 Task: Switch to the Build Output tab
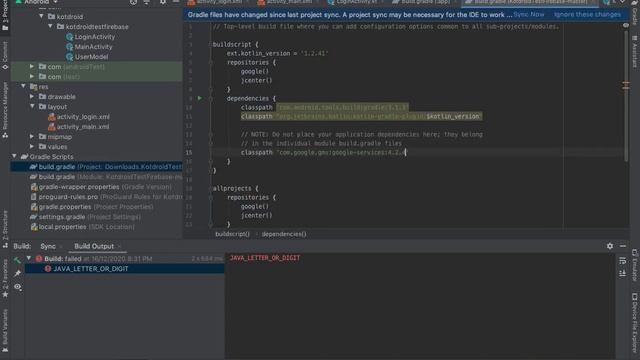point(94,247)
